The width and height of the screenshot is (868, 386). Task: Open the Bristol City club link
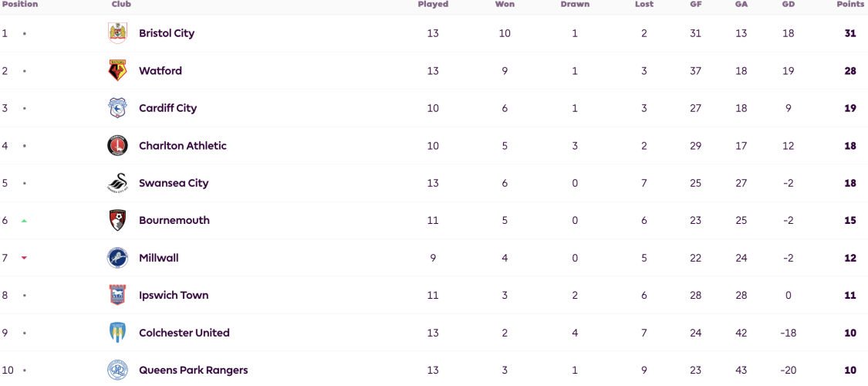(167, 33)
